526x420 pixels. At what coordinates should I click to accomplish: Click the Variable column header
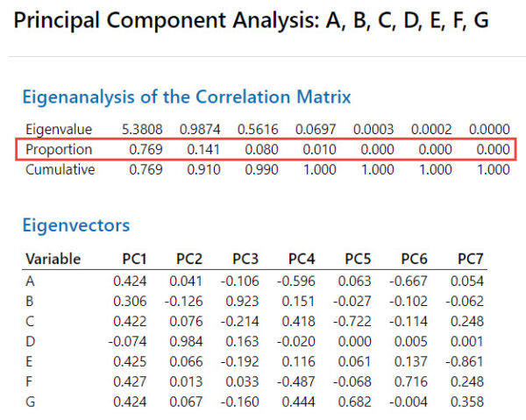coord(53,259)
